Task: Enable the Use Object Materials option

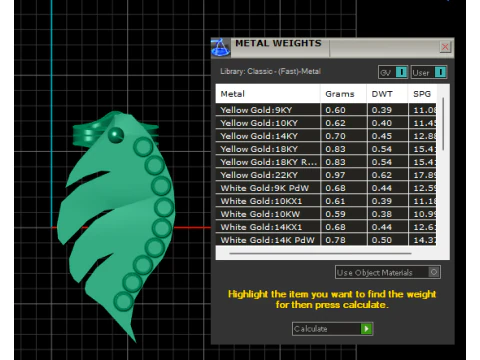Action: click(x=434, y=272)
